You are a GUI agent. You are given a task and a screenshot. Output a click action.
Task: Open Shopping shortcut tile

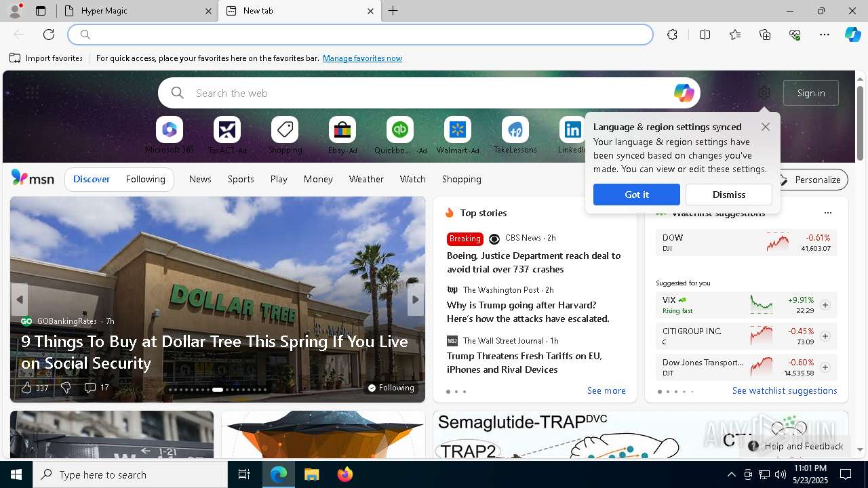[x=285, y=136]
